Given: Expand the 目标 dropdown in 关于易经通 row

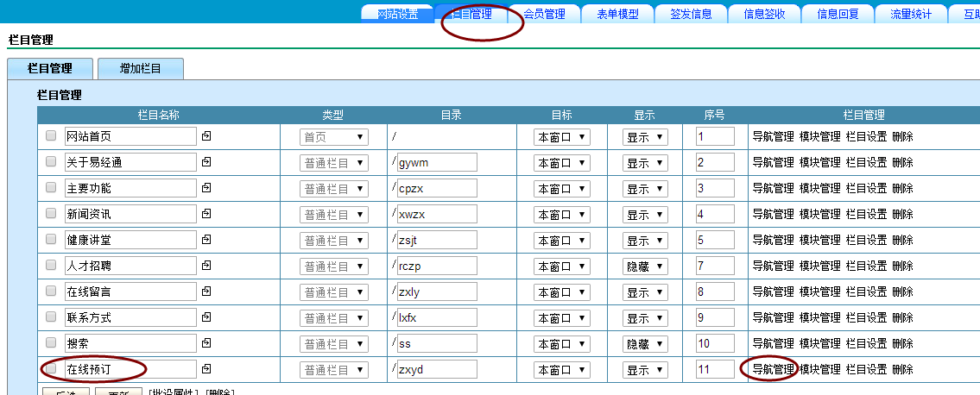Looking at the screenshot, I should click(561, 163).
